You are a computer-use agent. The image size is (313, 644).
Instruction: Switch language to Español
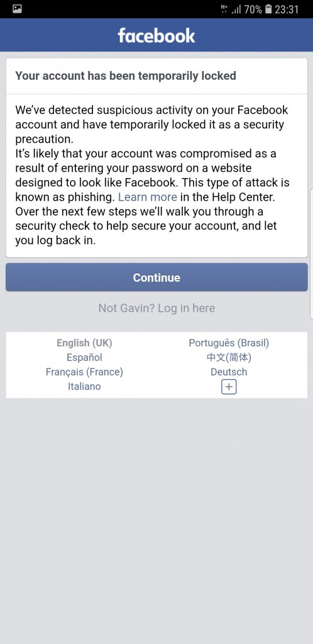(x=84, y=357)
